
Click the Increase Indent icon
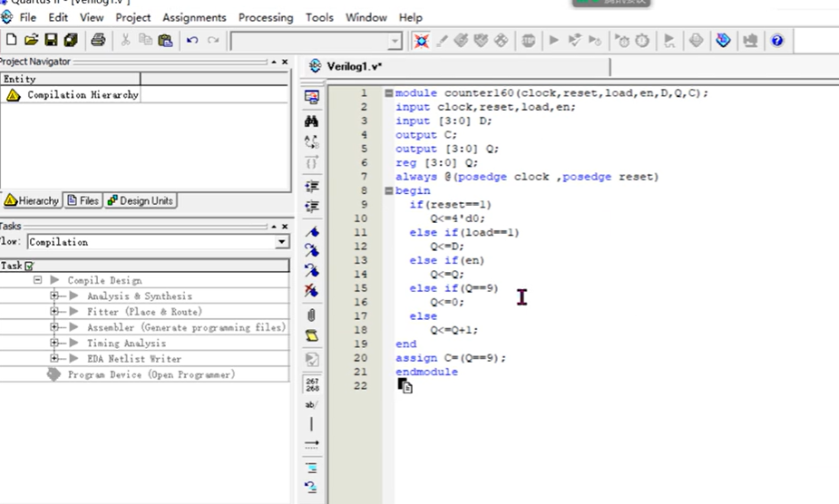(x=311, y=186)
